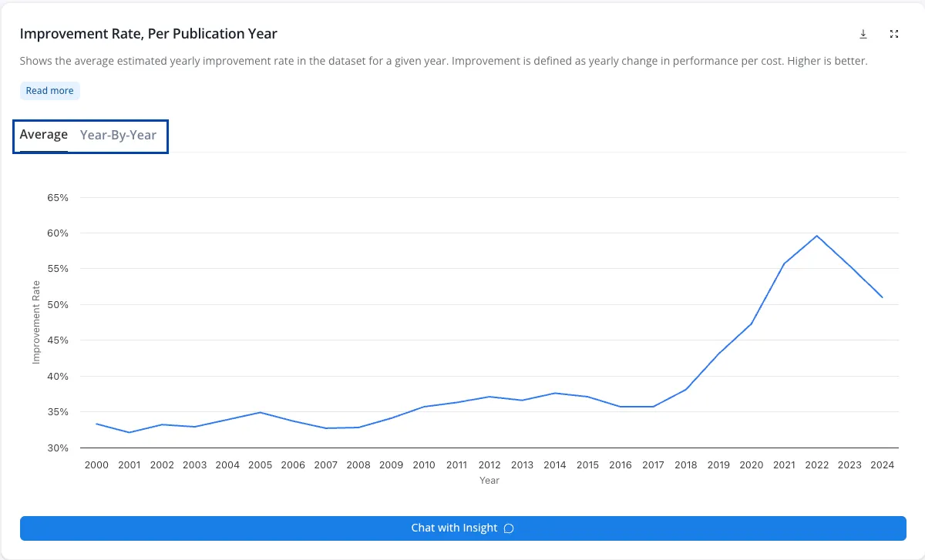Click the 2008 x-axis year label
The width and height of the screenshot is (925, 560).
coord(358,465)
